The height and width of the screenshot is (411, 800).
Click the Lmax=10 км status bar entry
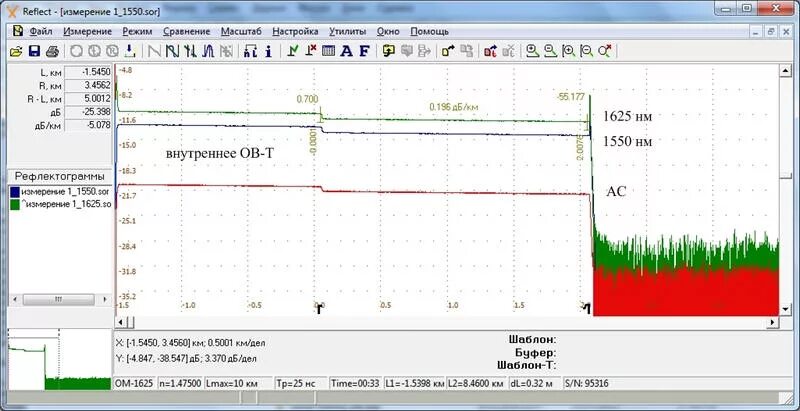click(238, 383)
